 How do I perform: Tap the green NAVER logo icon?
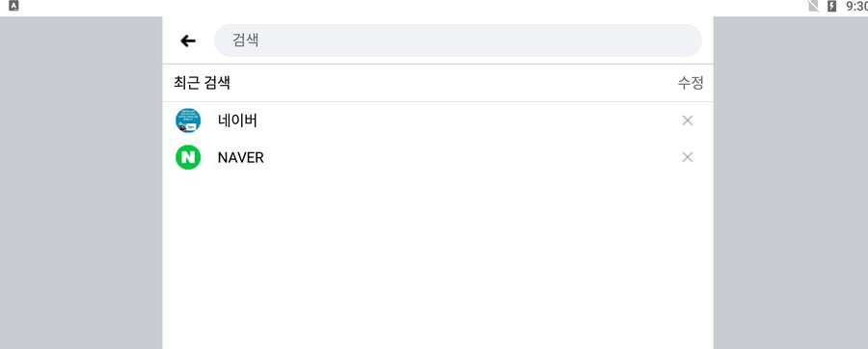[x=188, y=157]
